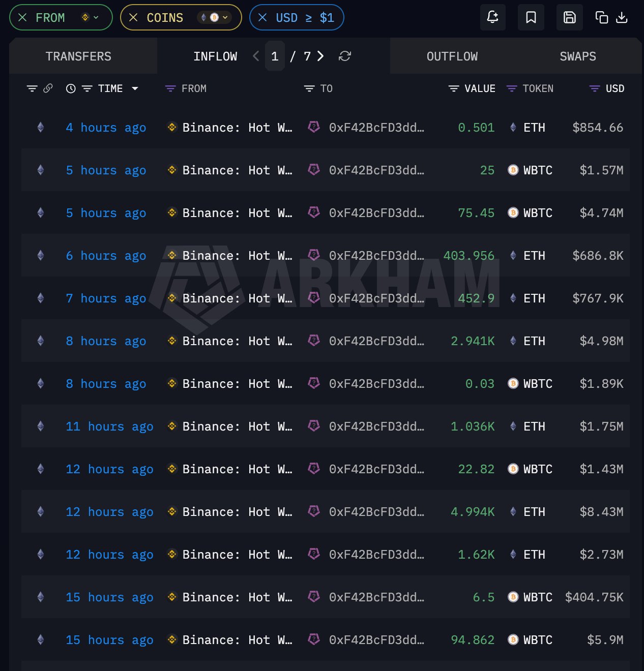This screenshot has width=644, height=671.
Task: Open the 11 hours ago transaction
Action: pos(109,426)
